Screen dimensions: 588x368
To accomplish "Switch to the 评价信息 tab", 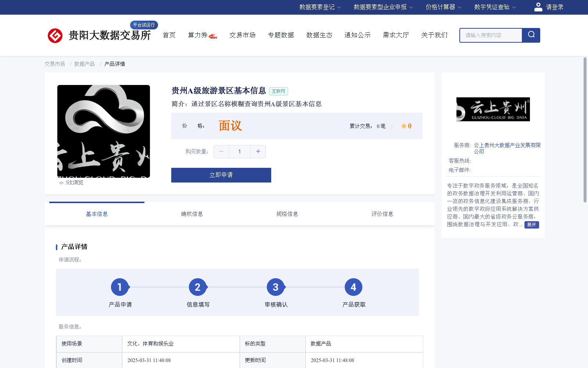I will (x=382, y=214).
